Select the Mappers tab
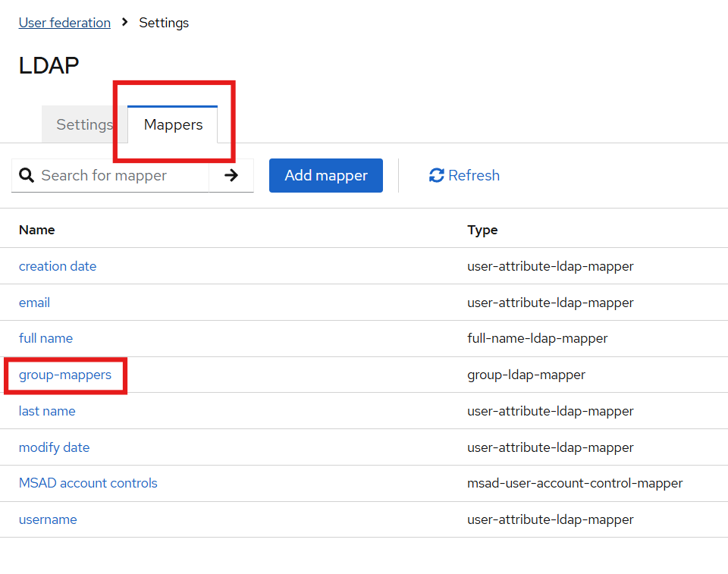This screenshot has height=574, width=728. [173, 125]
